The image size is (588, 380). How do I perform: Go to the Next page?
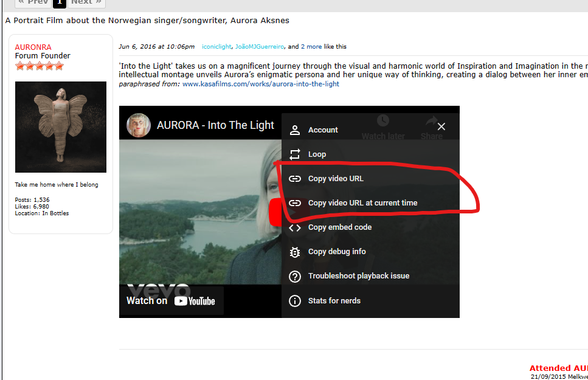click(x=86, y=2)
